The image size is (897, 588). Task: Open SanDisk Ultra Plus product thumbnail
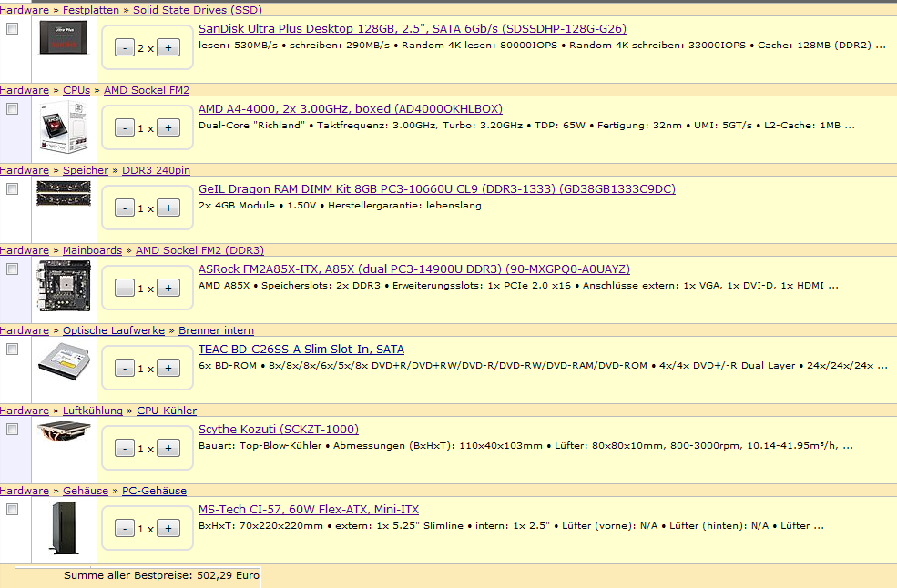64,37
